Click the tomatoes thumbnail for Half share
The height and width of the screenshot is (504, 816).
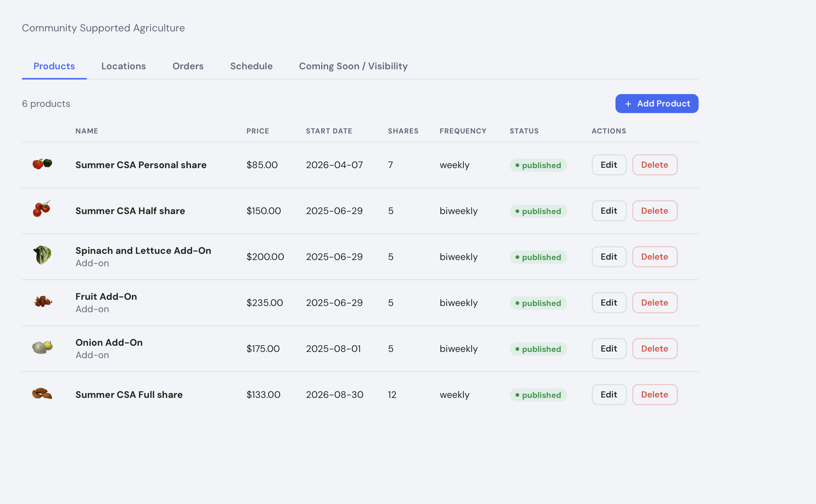42,209
